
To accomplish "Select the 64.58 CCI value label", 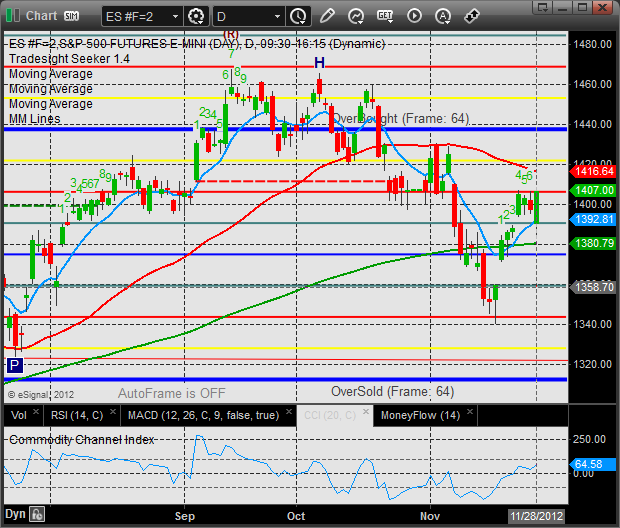I will pyautogui.click(x=592, y=464).
